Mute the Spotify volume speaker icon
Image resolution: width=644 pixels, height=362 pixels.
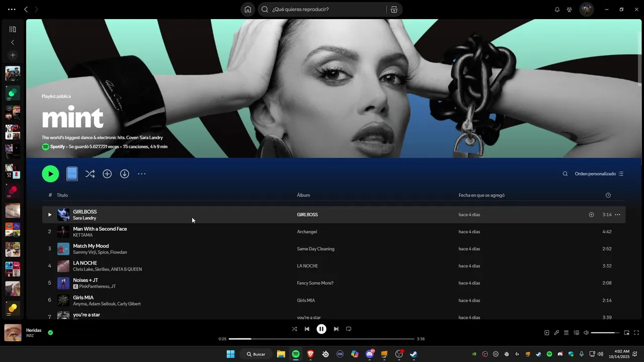tap(586, 332)
